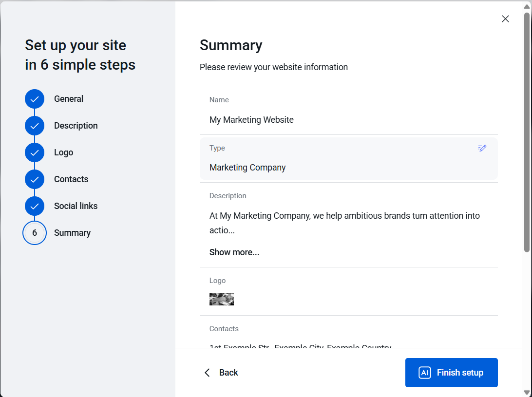Image resolution: width=532 pixels, height=397 pixels.
Task: Click the AI icon on Finish setup
Action: (x=424, y=373)
